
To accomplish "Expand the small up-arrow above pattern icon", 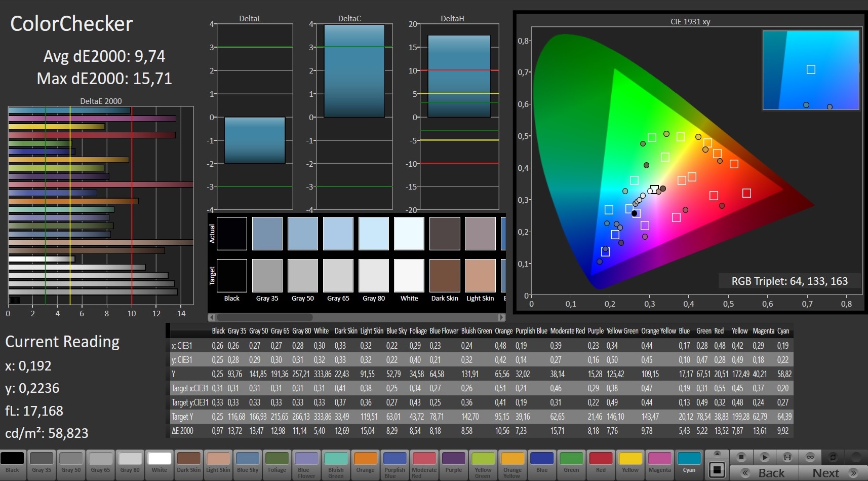I will pos(717,454).
